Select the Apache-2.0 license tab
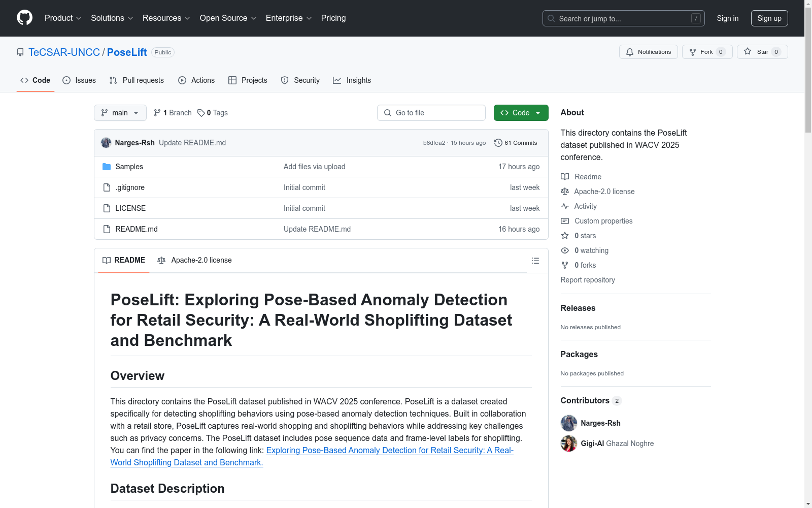The height and width of the screenshot is (508, 812). pyautogui.click(x=194, y=260)
